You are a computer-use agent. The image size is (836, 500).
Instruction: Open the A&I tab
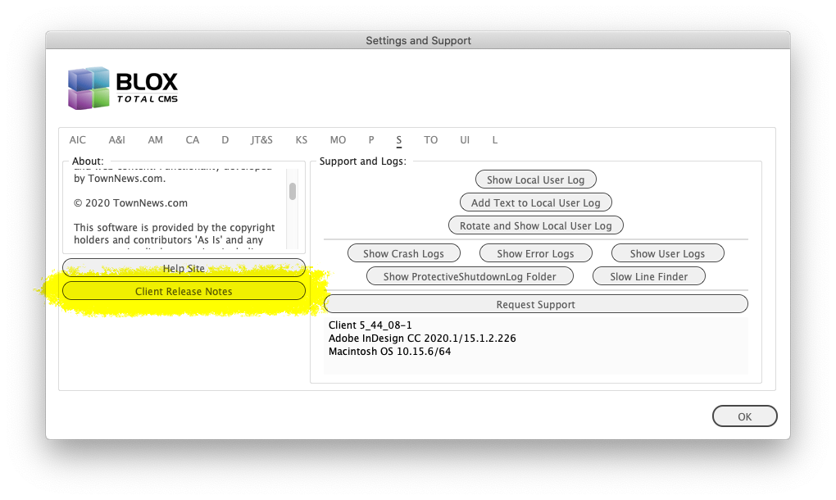117,140
